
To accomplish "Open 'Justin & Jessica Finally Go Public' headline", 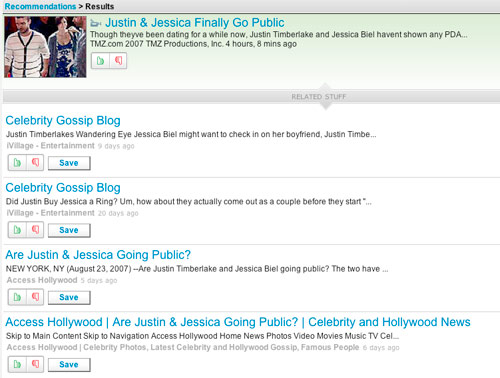I will [x=195, y=23].
